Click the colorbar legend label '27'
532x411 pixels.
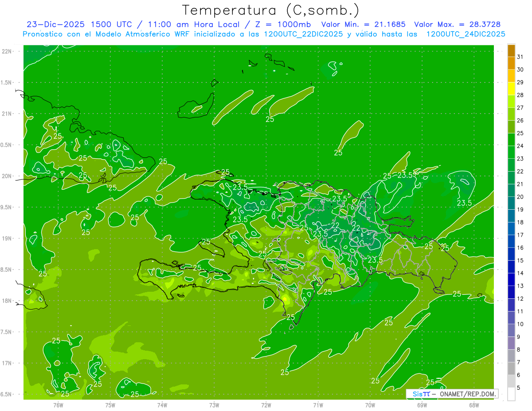[x=520, y=108]
